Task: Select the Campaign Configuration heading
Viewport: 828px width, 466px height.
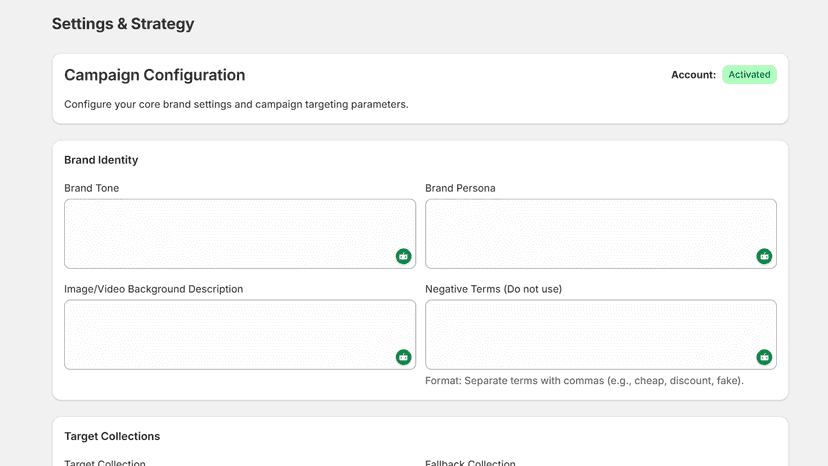Action: tap(155, 75)
